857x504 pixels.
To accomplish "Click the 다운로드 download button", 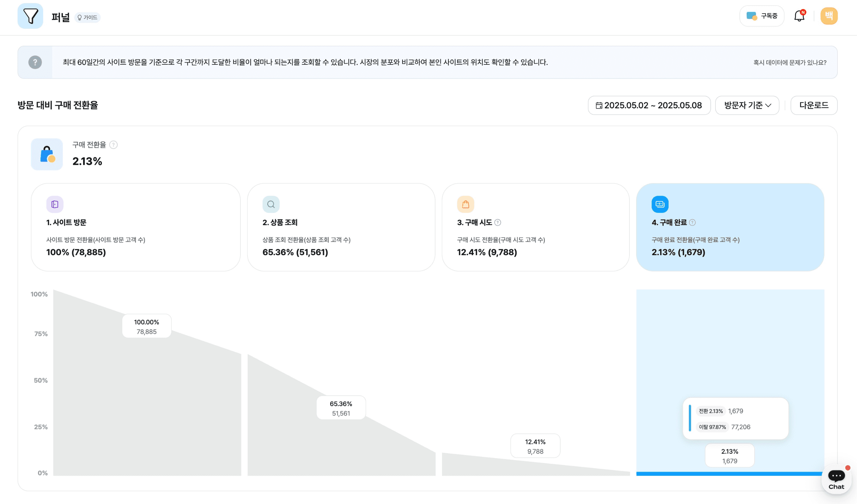I will point(813,105).
